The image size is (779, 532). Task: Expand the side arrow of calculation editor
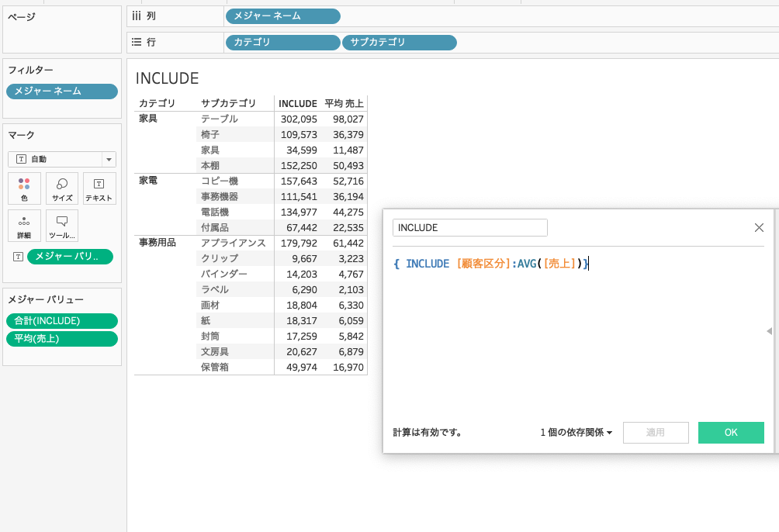coord(769,331)
